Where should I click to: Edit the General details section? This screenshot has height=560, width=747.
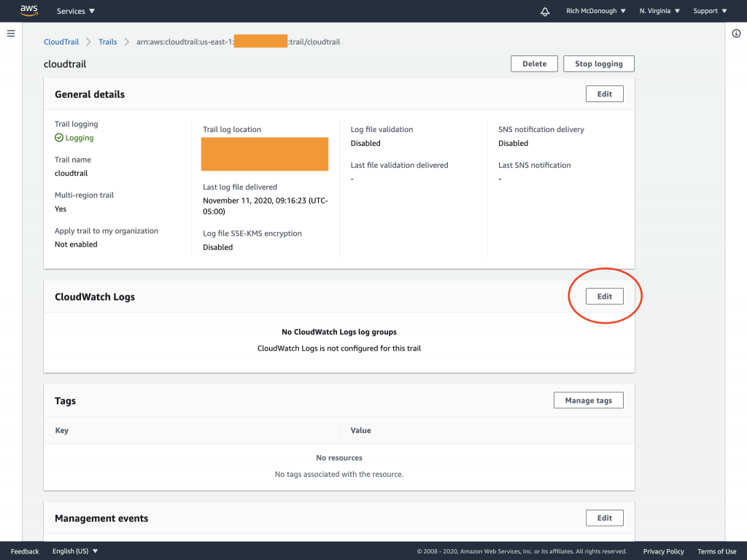[x=604, y=93]
